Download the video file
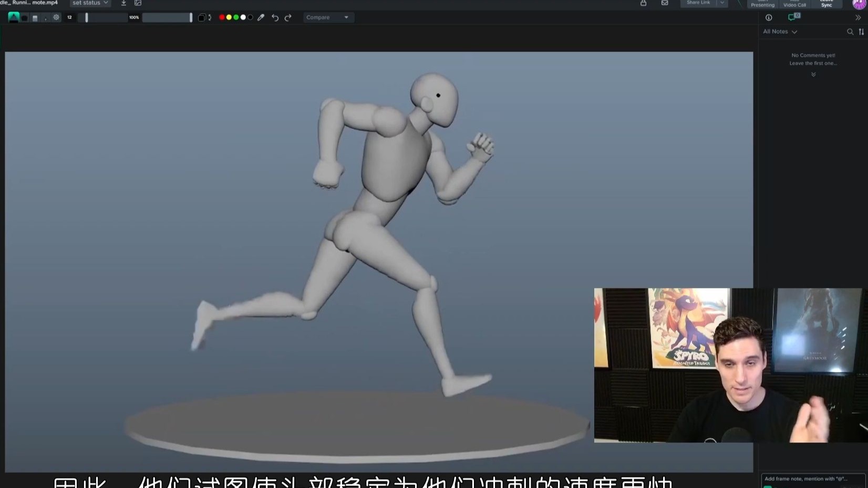868x488 pixels. (123, 3)
